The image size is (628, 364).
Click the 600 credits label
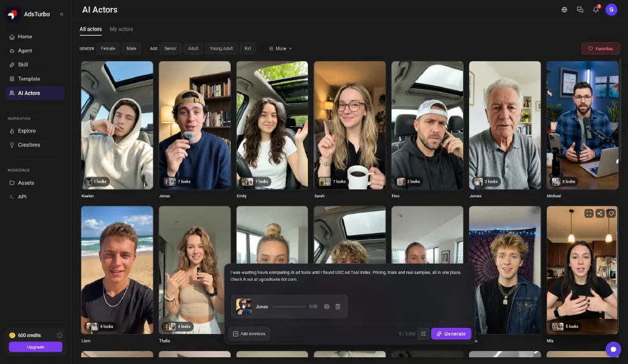[x=29, y=335]
